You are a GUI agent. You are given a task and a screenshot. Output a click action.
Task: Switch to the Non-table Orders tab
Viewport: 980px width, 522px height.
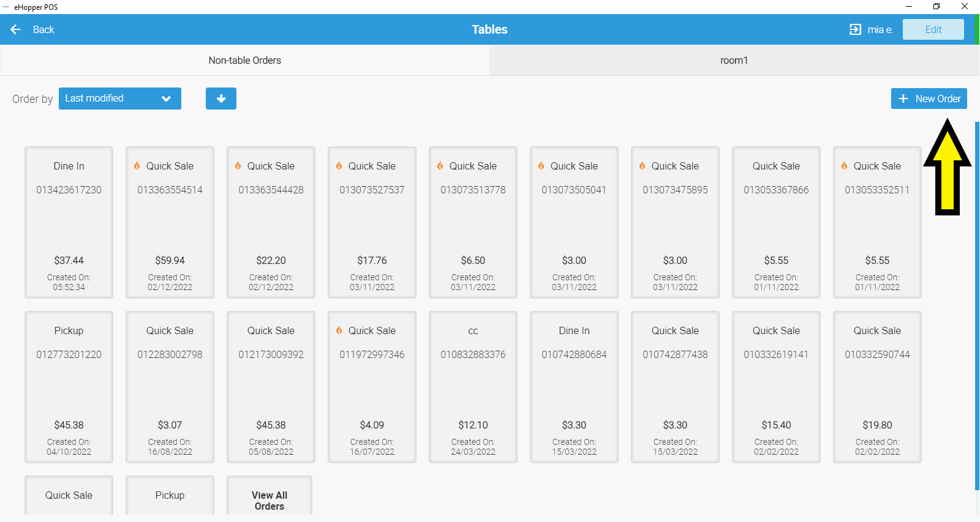[245, 60]
